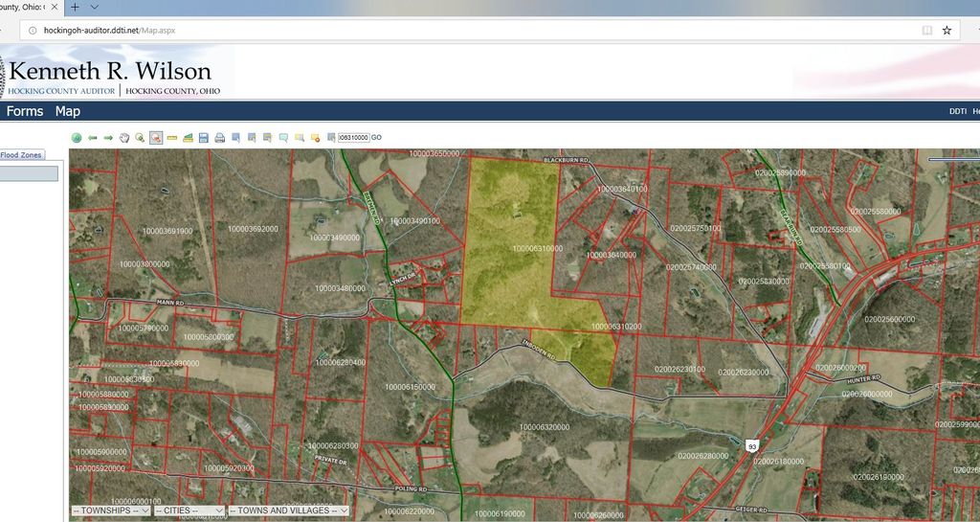Click the speech bubble annotation icon

(283, 138)
